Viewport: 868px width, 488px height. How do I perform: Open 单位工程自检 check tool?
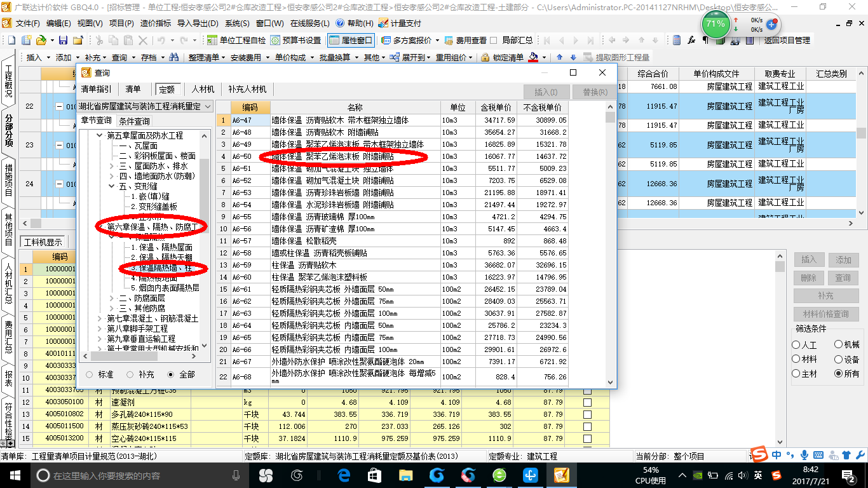pyautogui.click(x=236, y=40)
